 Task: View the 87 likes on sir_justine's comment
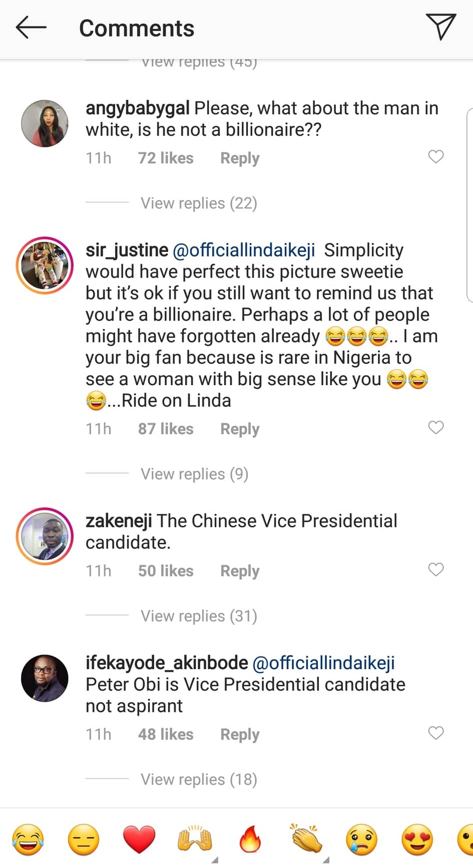[x=166, y=429]
